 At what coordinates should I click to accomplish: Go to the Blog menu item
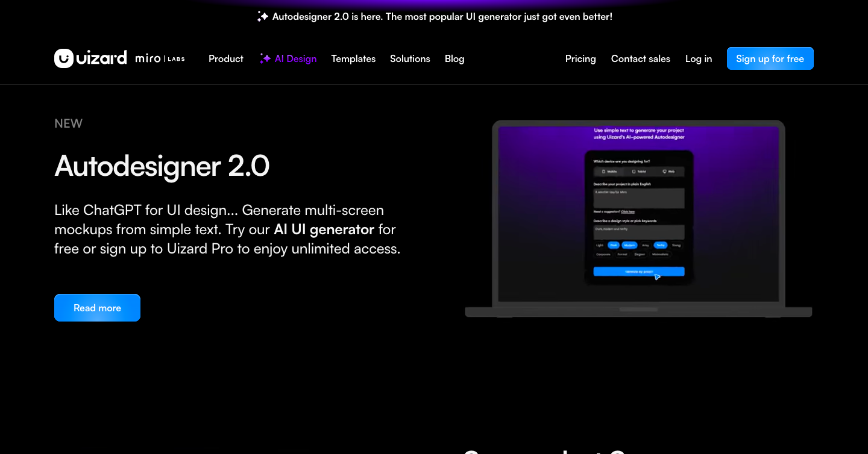pos(454,58)
